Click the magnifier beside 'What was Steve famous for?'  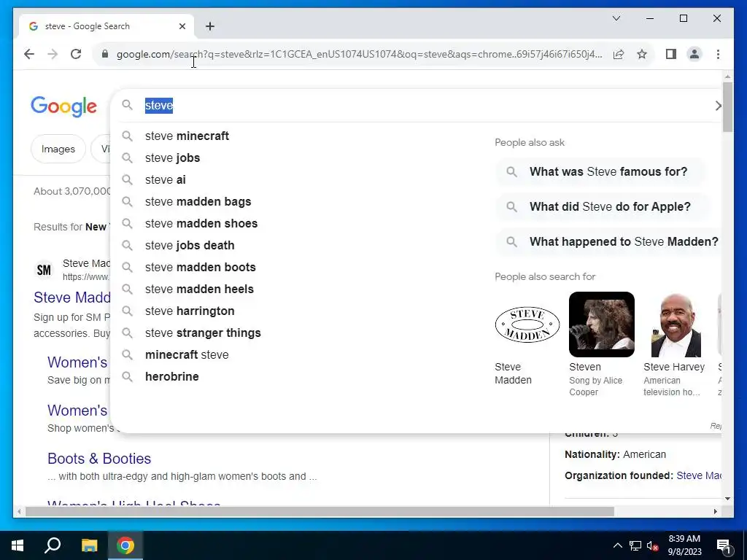point(511,171)
